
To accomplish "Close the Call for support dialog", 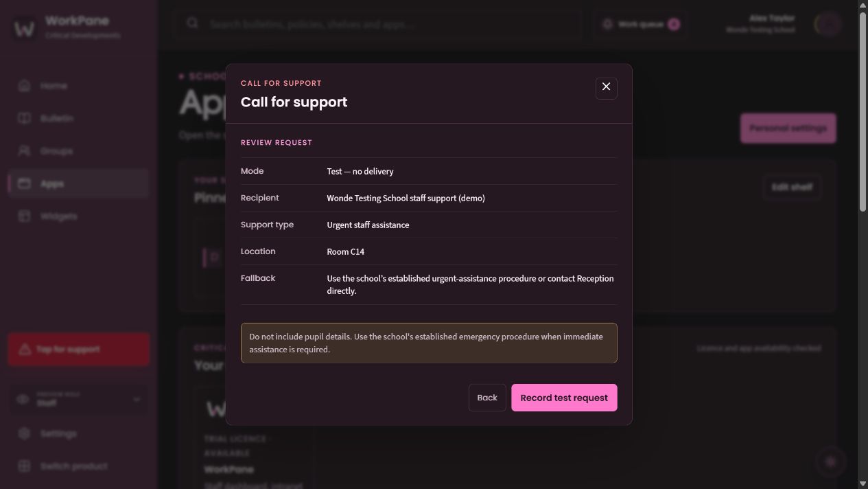I will click(x=606, y=87).
